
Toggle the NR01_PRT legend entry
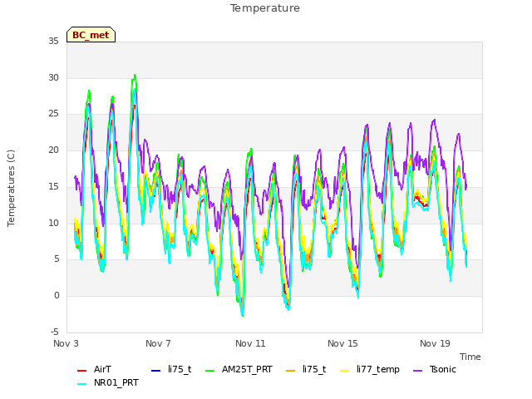click(108, 383)
